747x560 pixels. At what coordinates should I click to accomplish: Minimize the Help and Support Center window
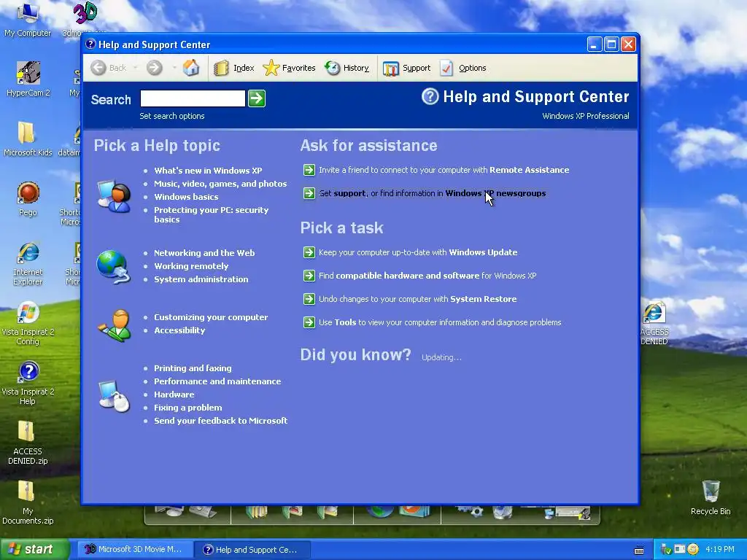coord(594,44)
